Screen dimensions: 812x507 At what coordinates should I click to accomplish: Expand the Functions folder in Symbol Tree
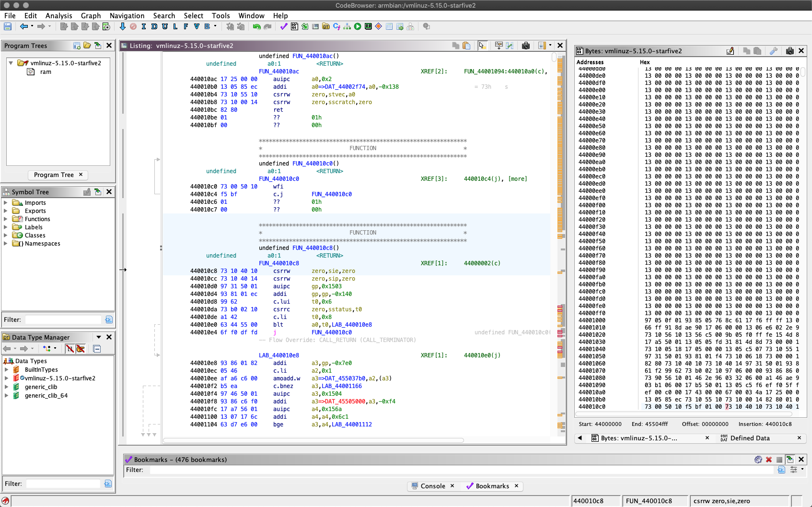[x=6, y=219]
